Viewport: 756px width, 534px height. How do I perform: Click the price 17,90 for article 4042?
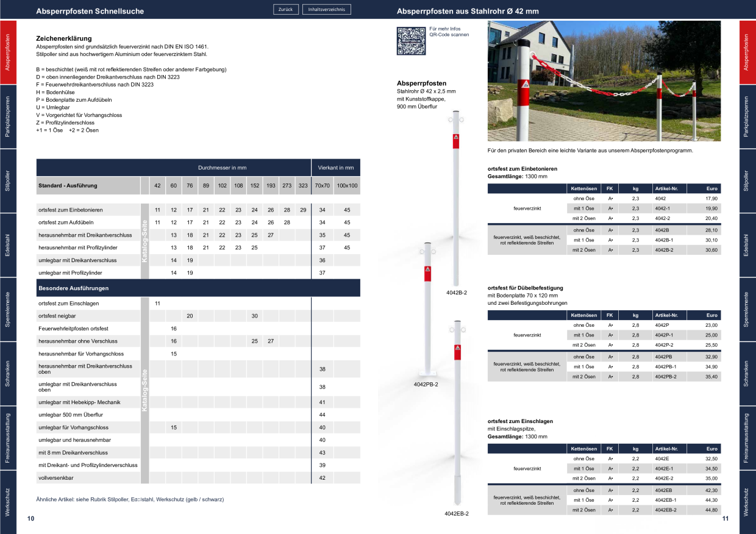coord(711,198)
